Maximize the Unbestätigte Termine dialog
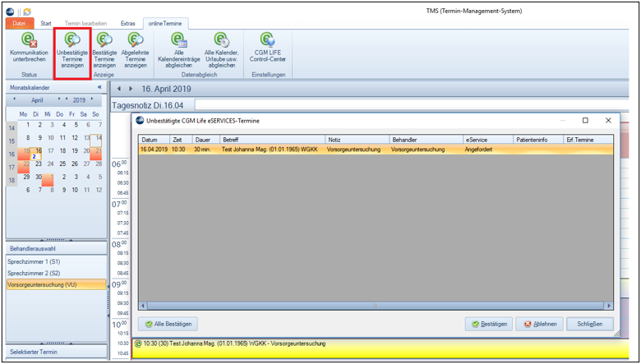 [x=585, y=121]
